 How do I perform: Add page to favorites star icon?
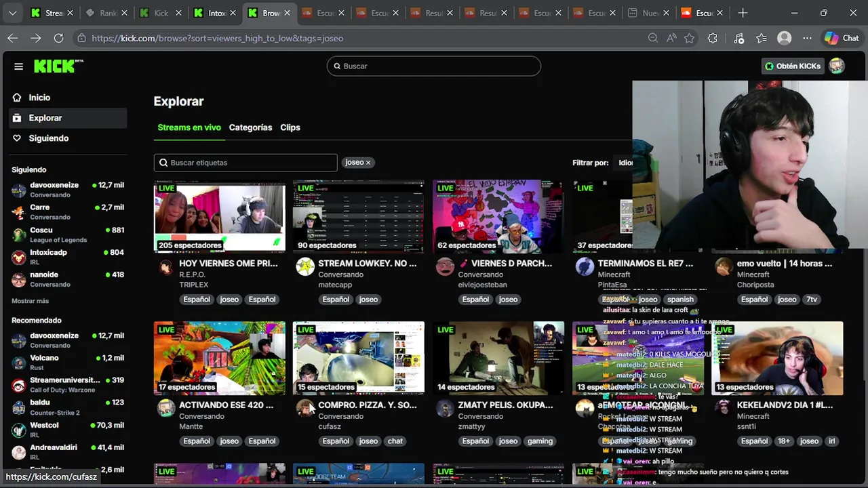pyautogui.click(x=690, y=38)
